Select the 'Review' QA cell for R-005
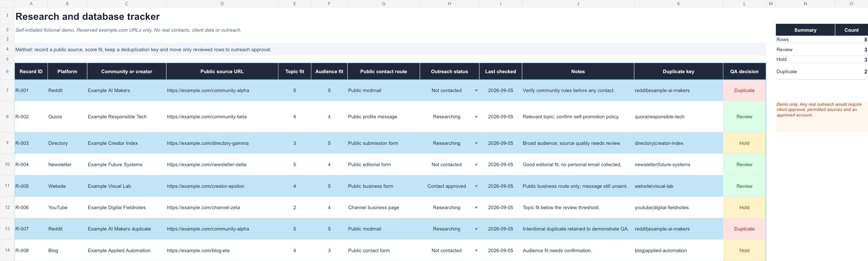The height and width of the screenshot is (261, 868). click(744, 186)
